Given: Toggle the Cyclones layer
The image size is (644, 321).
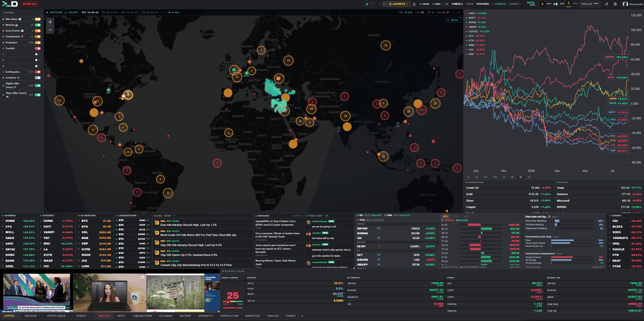Looking at the screenshot, I should coord(38,78).
